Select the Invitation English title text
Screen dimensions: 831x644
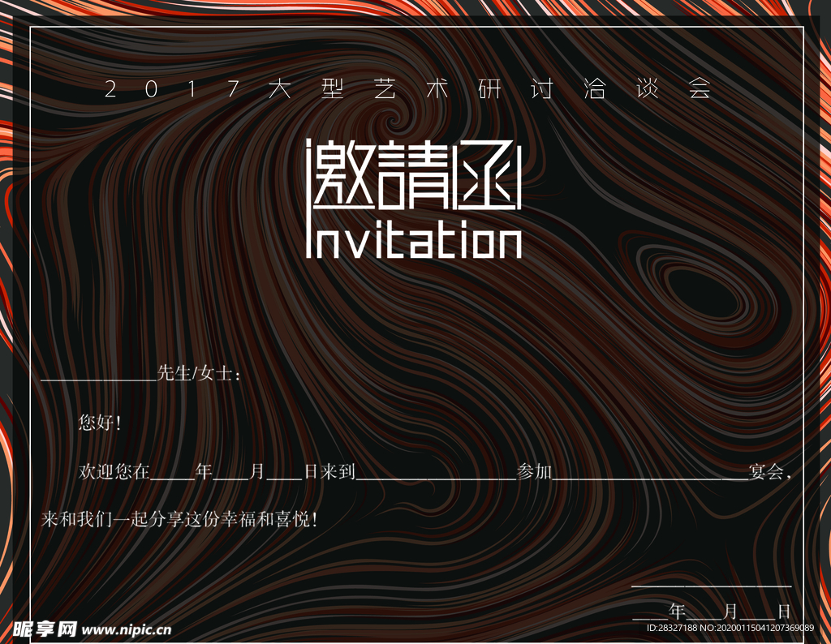point(413,240)
